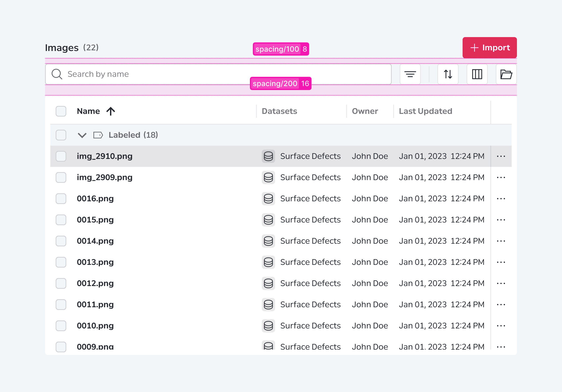Click the Import button
This screenshot has width=562, height=392.
click(490, 48)
